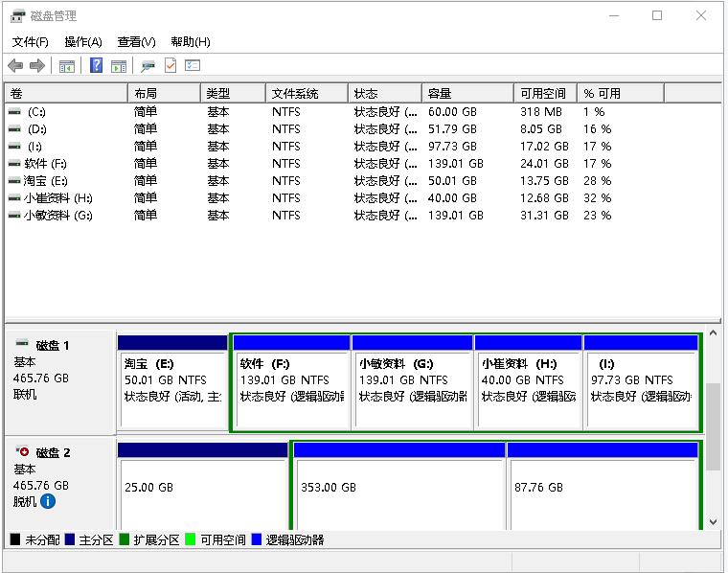This screenshot has height=573, width=728.
Task: Open the 操作(A) menu
Action: click(x=82, y=42)
